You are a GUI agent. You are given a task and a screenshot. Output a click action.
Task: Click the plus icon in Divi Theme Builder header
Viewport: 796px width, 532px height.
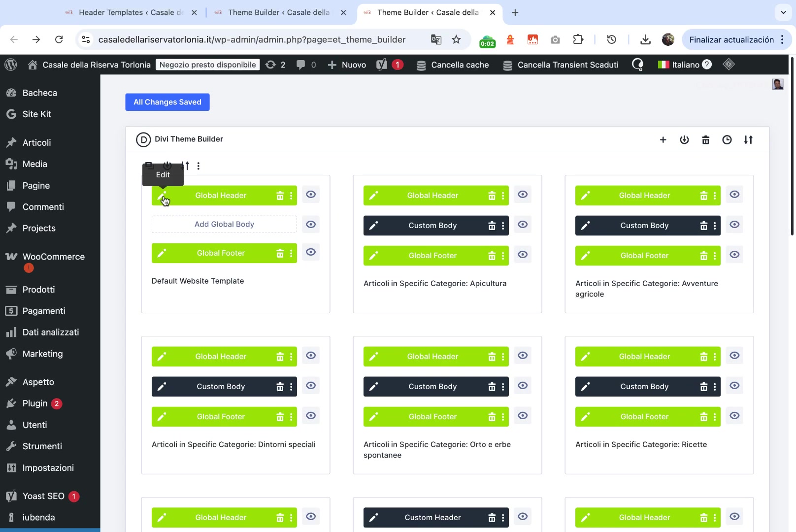pyautogui.click(x=663, y=140)
